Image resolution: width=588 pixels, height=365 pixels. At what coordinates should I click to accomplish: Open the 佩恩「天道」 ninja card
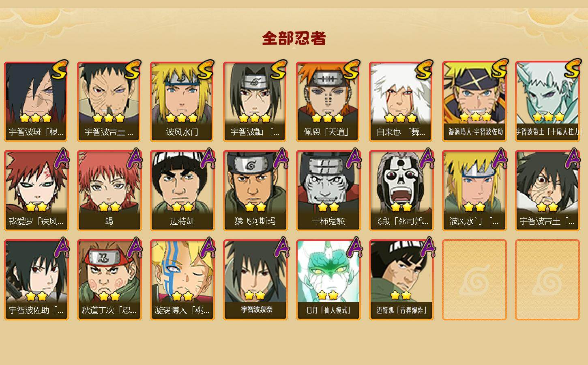click(x=328, y=101)
